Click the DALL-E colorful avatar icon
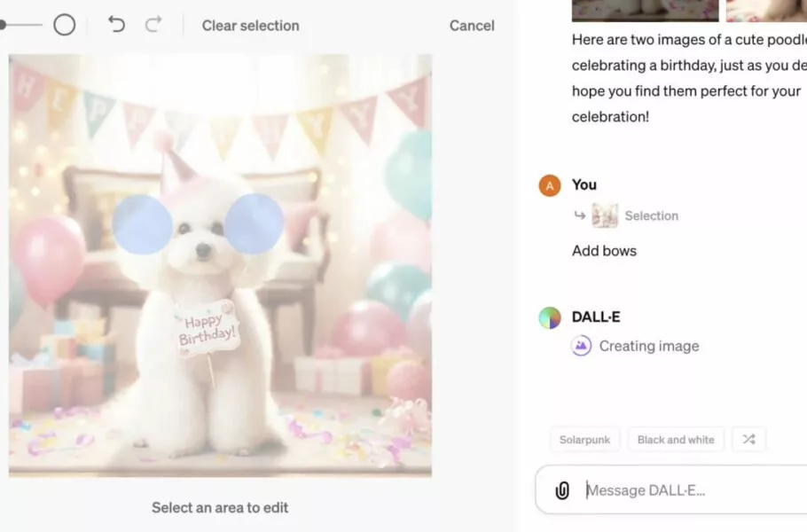The image size is (807, 532). tap(550, 317)
